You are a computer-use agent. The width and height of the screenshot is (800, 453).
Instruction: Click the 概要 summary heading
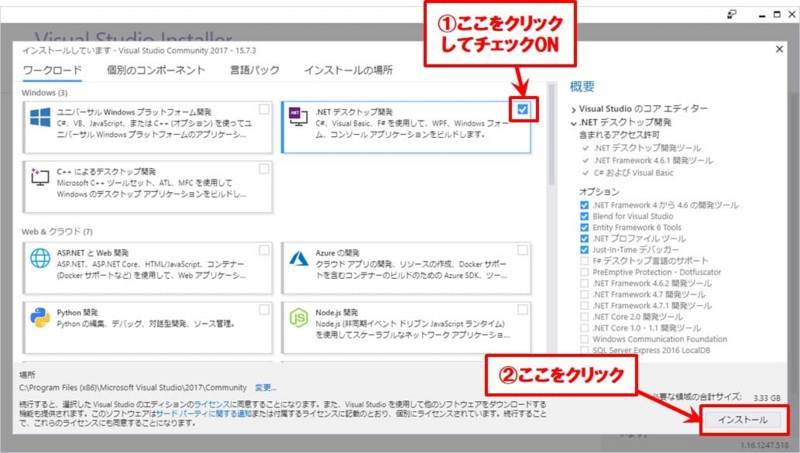582,86
